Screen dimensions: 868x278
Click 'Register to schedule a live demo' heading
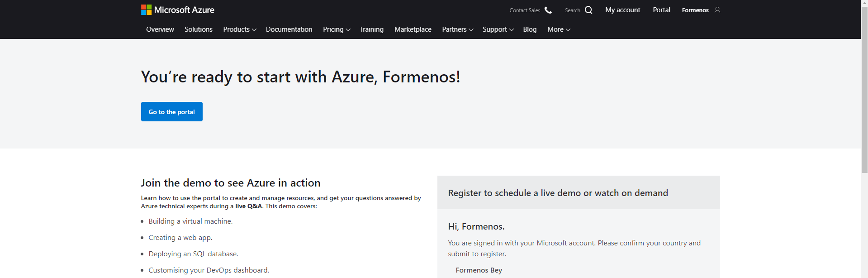coord(558,193)
